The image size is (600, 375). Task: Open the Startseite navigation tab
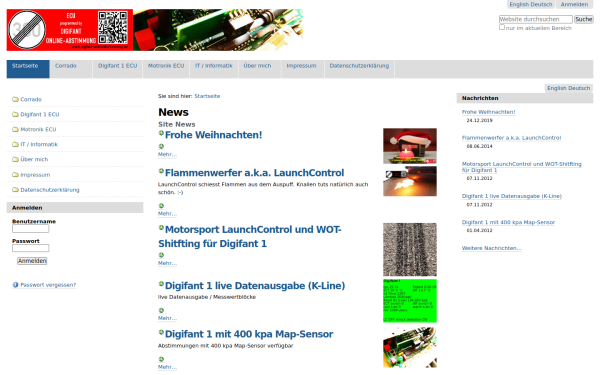[x=28, y=69]
